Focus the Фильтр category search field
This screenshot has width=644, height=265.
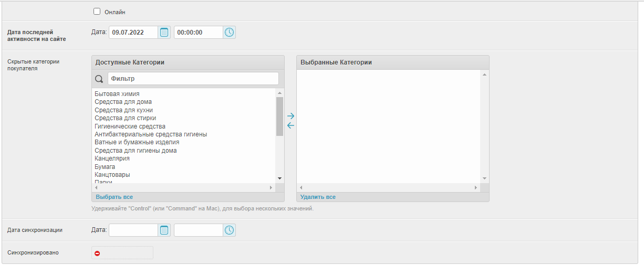pos(193,79)
